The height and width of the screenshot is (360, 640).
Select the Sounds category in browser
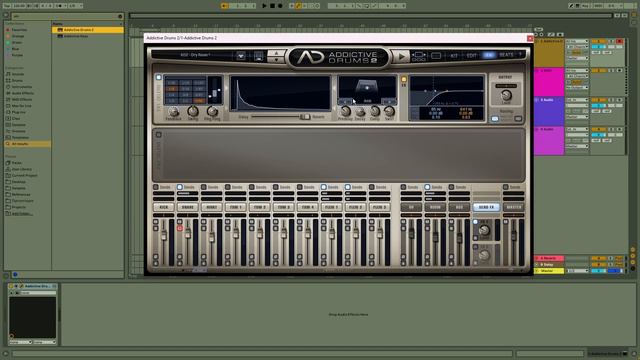pos(18,74)
